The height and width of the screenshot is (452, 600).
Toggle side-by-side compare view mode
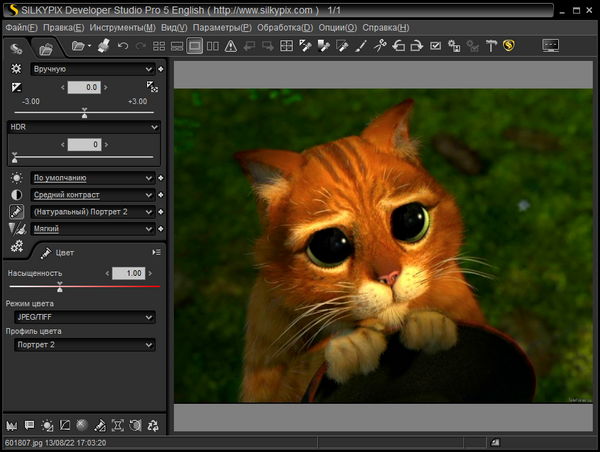[x=213, y=46]
